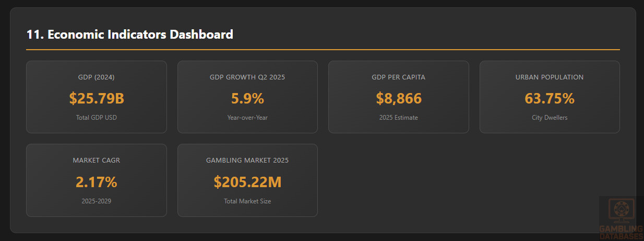Viewport: 644px width, 241px height.
Task: Click the 63.75% urban population figure
Action: coord(550,98)
